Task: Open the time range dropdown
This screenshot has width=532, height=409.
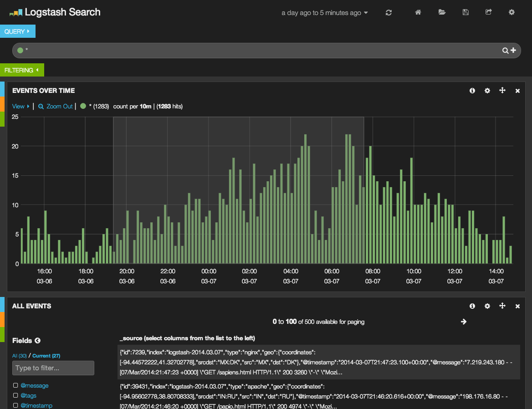Action: (325, 13)
